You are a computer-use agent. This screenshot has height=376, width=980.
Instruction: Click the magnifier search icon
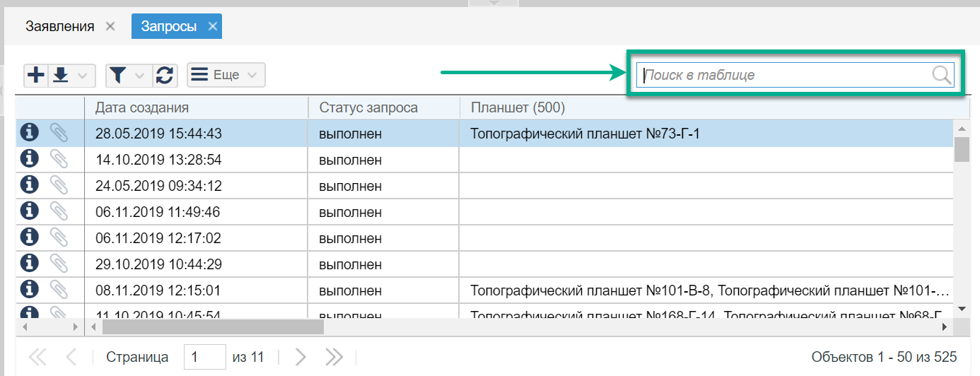(x=941, y=75)
